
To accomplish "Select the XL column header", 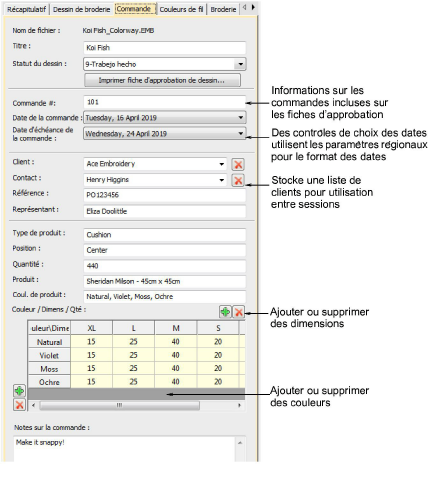I will point(92,328).
